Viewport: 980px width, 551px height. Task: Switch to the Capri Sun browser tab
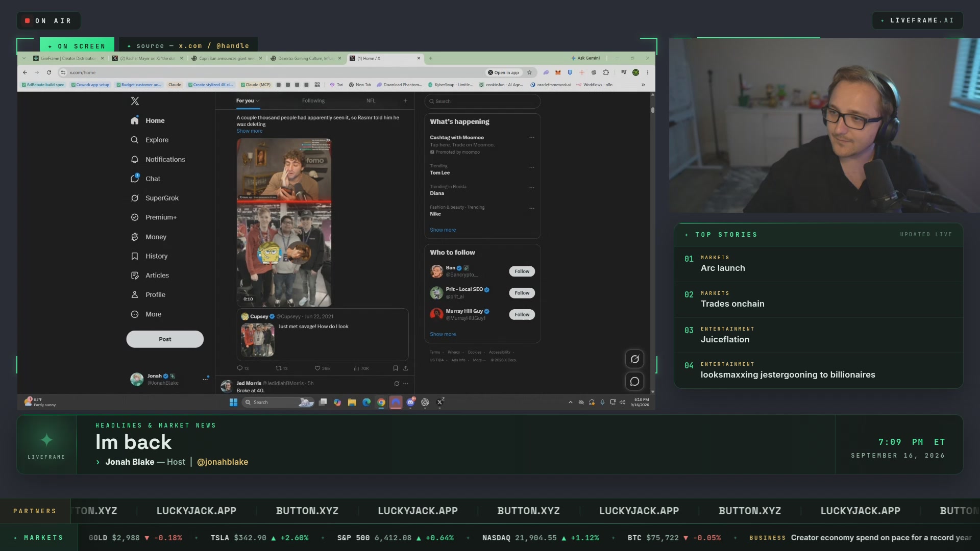[226, 58]
